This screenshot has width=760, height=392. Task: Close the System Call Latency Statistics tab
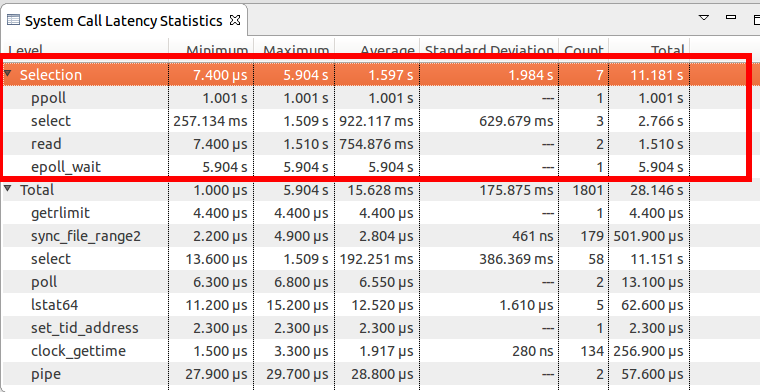pyautogui.click(x=235, y=20)
